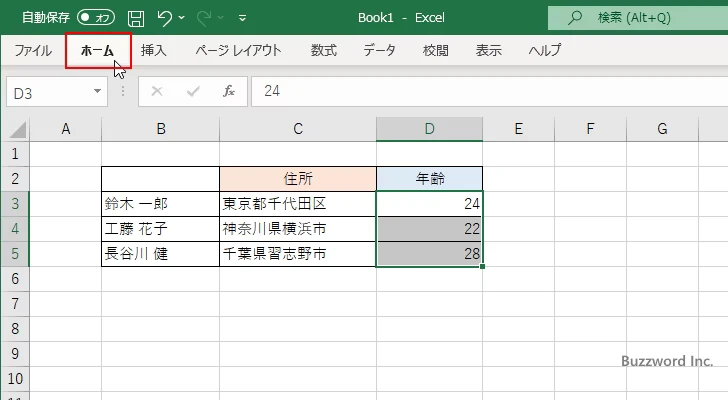Select row 8 header

(15, 329)
